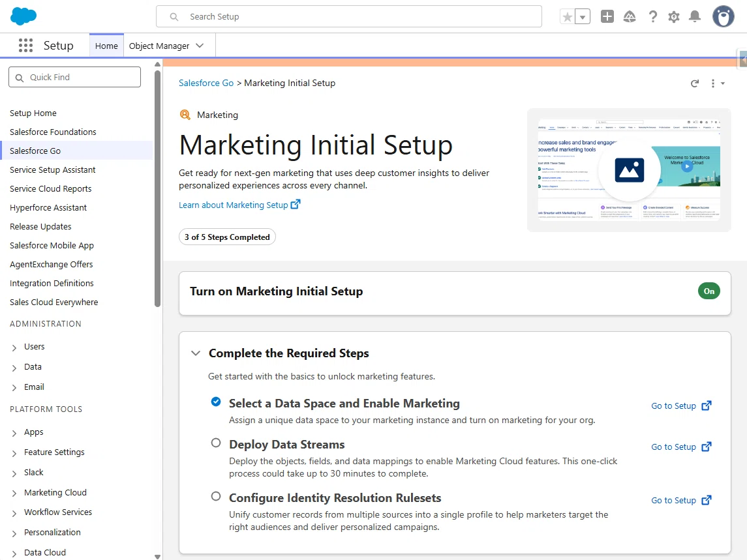Click the sidebar vertical scrollbar thumb
Image resolution: width=747 pixels, height=560 pixels.
158,188
